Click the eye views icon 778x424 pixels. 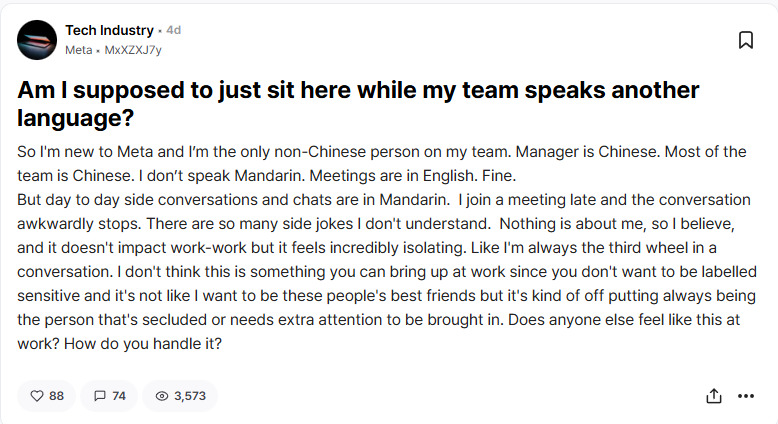[161, 396]
